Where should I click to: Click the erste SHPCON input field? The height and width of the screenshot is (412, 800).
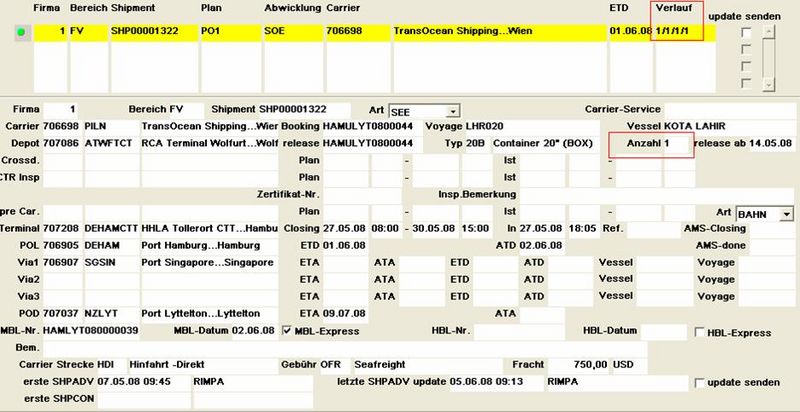[x=143, y=399]
